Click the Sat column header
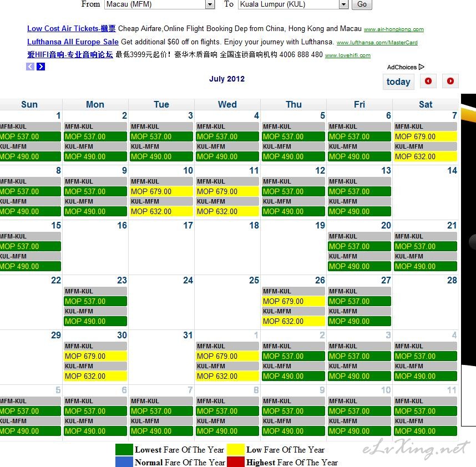476x467 pixels. (x=426, y=104)
